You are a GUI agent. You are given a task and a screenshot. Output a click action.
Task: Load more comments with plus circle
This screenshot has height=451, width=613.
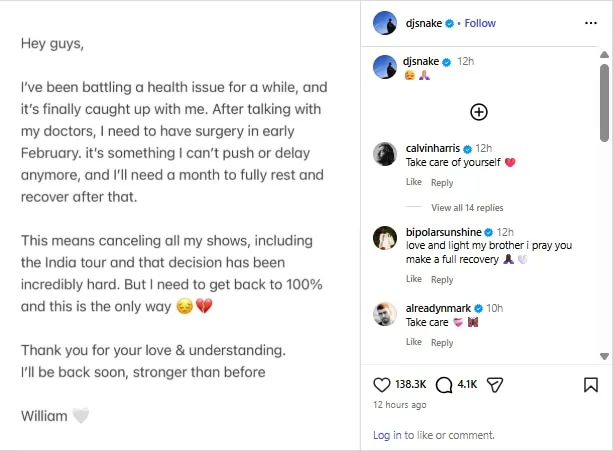[x=479, y=112]
